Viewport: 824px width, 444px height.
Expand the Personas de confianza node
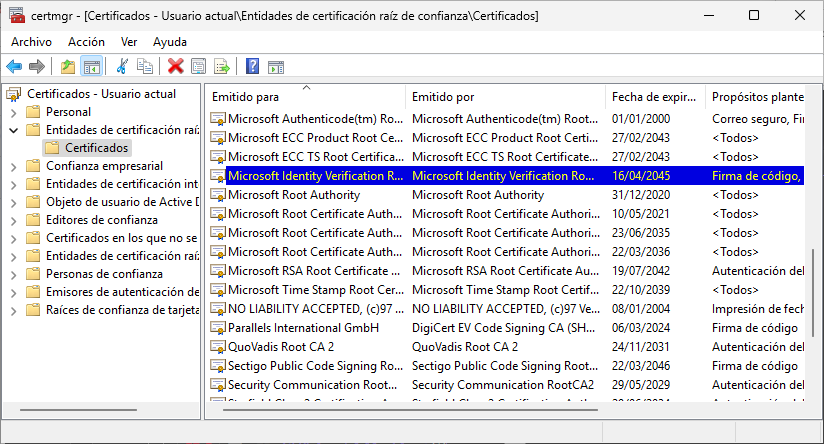coord(14,274)
